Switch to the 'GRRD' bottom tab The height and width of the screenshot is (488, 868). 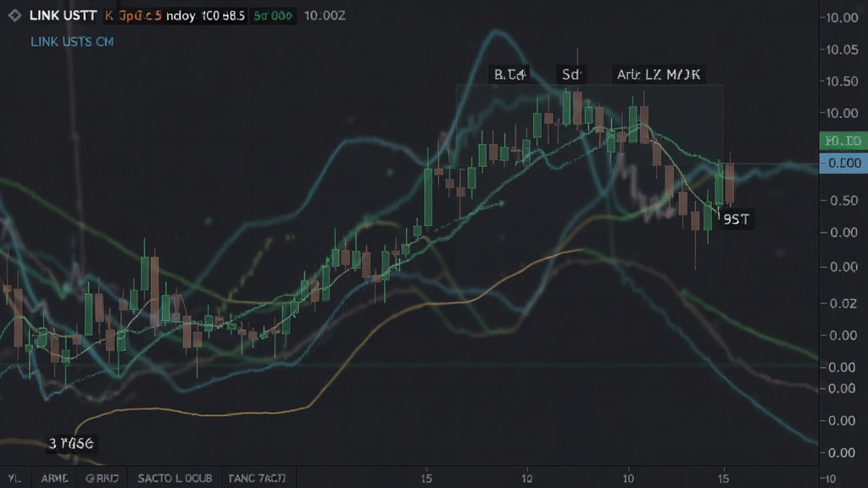click(103, 478)
